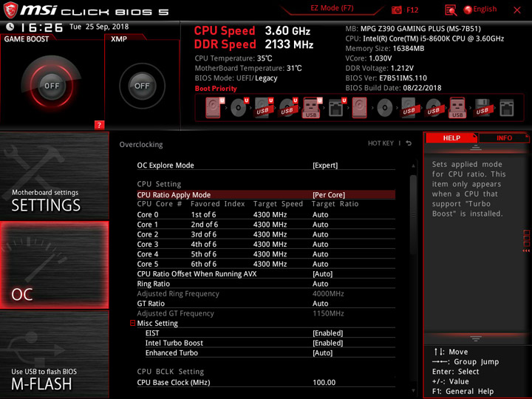Click the scrollbar down arrow
The width and height of the screenshot is (532, 399).
tap(413, 391)
